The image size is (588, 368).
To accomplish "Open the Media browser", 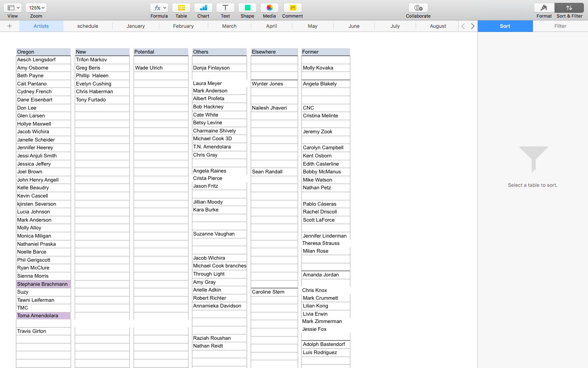I will coord(269,8).
